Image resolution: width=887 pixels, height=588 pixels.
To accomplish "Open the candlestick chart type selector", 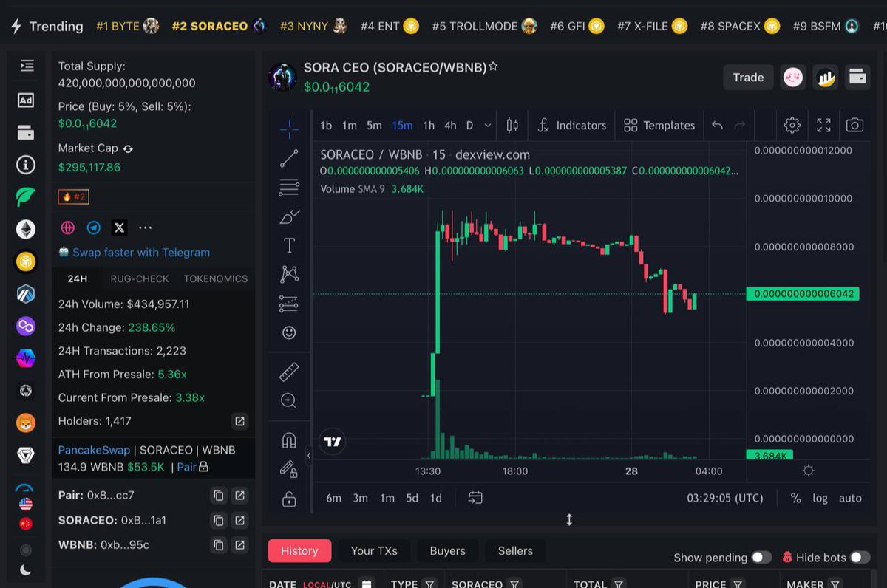I will [x=512, y=126].
